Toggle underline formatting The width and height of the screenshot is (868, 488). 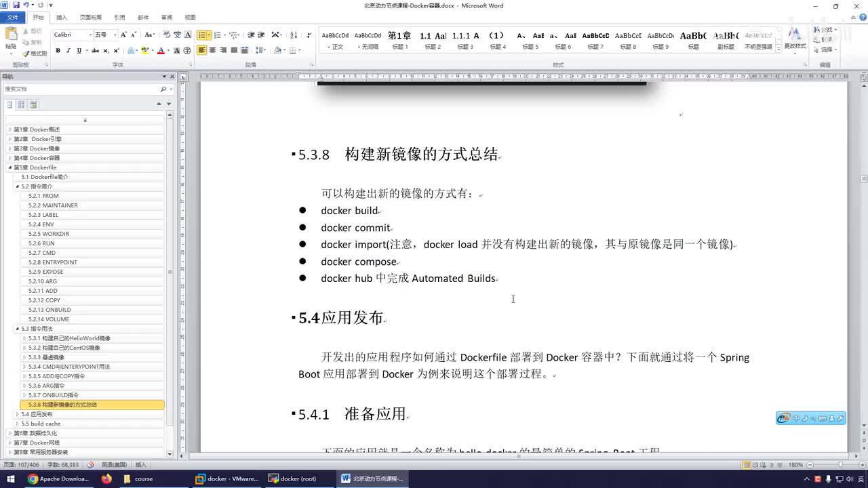coord(79,50)
